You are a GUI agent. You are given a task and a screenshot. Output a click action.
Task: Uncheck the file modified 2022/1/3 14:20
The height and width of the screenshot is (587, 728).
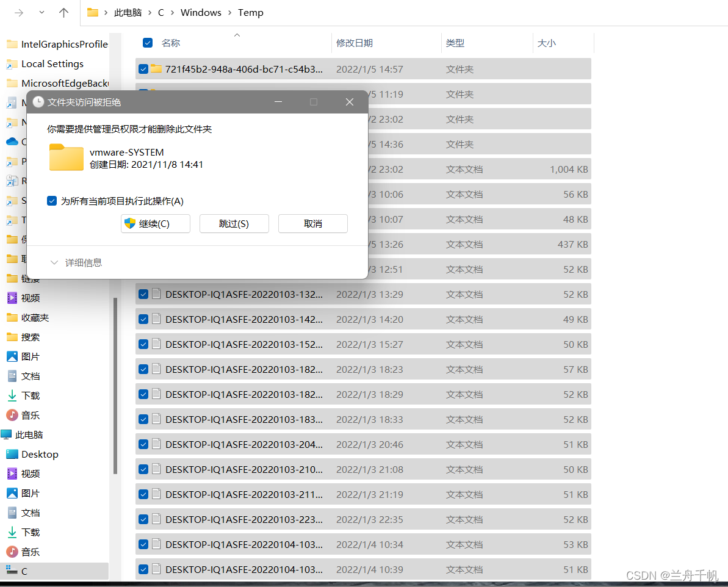coord(143,320)
